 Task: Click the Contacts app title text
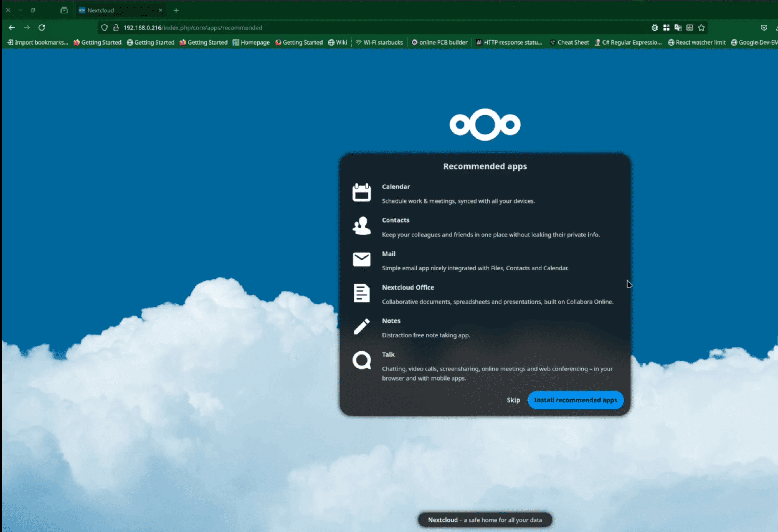click(396, 220)
